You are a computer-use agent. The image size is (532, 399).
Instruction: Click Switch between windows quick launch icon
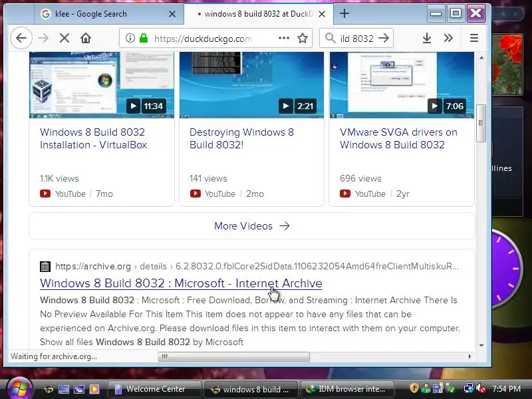pos(79,389)
